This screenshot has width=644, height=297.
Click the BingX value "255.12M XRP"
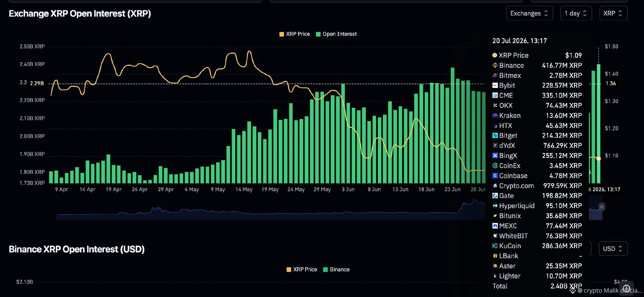coord(562,156)
